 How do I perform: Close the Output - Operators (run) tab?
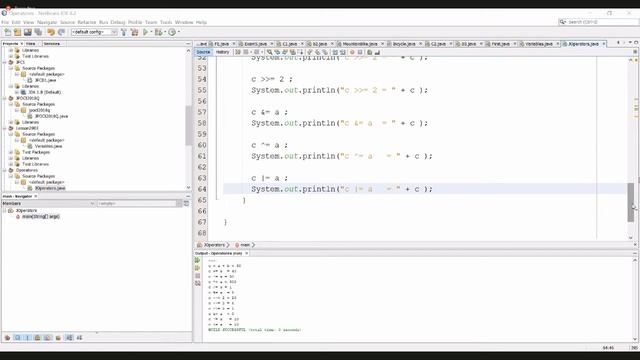247,253
